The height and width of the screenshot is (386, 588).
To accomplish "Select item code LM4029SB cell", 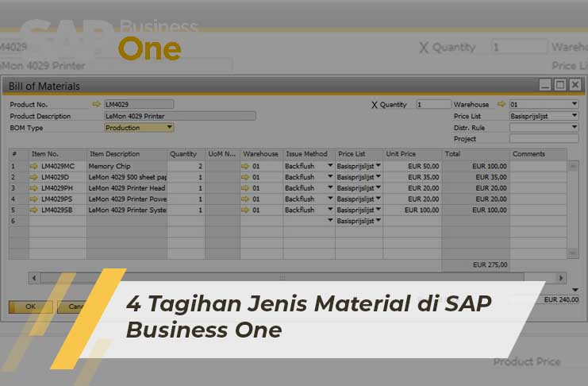I will (x=57, y=210).
